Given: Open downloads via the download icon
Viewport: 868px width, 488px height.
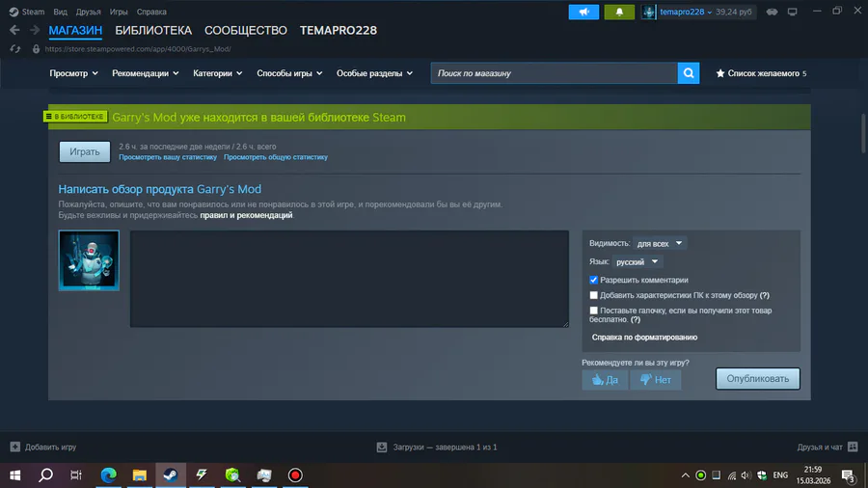Looking at the screenshot, I should 381,447.
